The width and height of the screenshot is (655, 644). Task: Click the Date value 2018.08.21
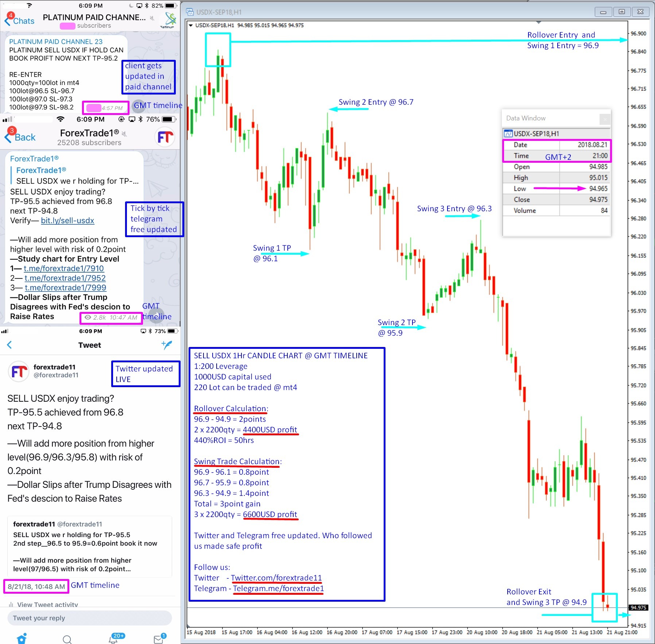(592, 145)
